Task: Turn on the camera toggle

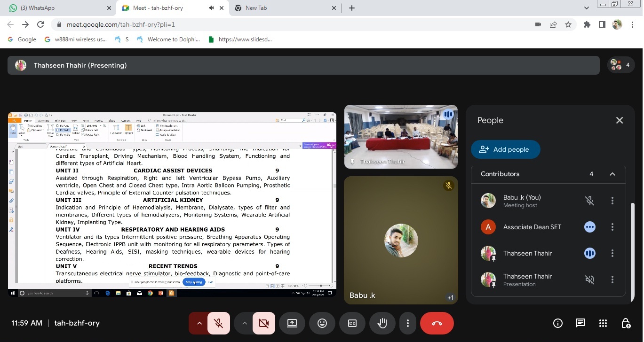Action: coord(263,323)
